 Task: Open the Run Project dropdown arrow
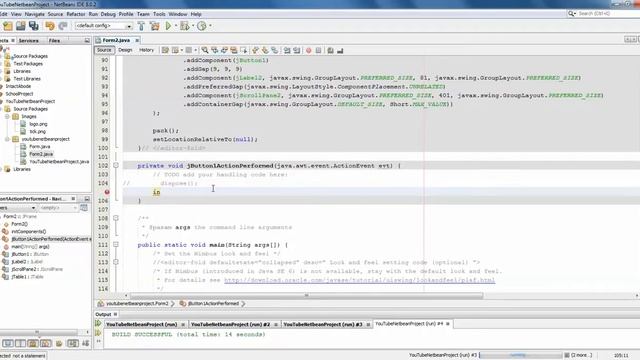pos(176,26)
